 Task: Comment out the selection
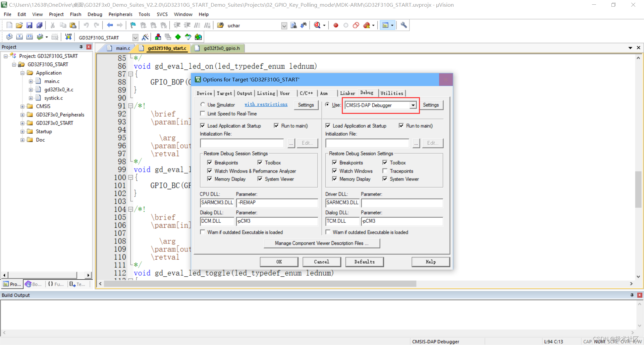click(197, 25)
